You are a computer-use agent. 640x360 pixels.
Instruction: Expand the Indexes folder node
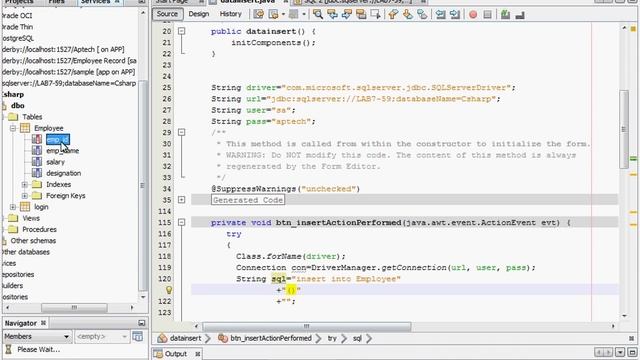click(x=24, y=184)
